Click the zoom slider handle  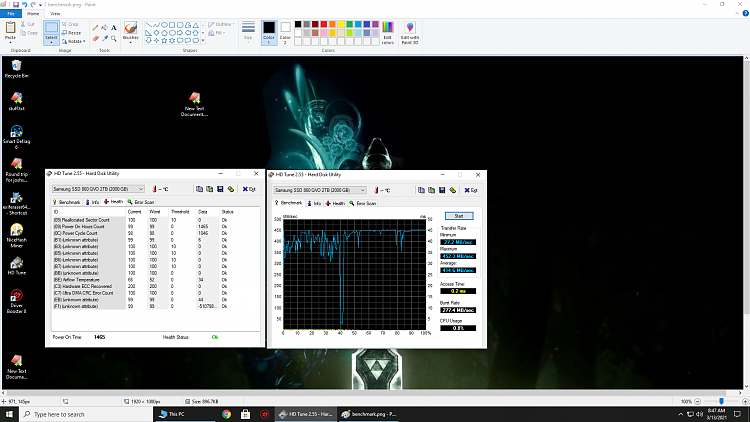point(721,401)
